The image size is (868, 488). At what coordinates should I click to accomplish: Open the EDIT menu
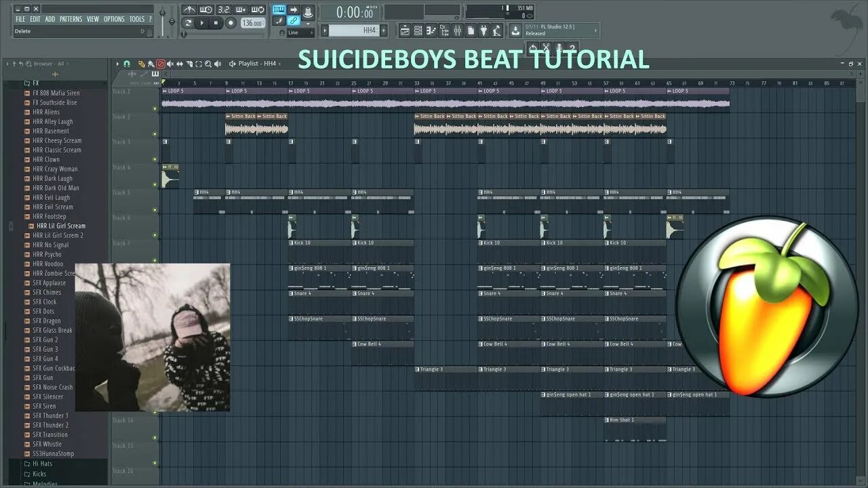click(x=35, y=19)
